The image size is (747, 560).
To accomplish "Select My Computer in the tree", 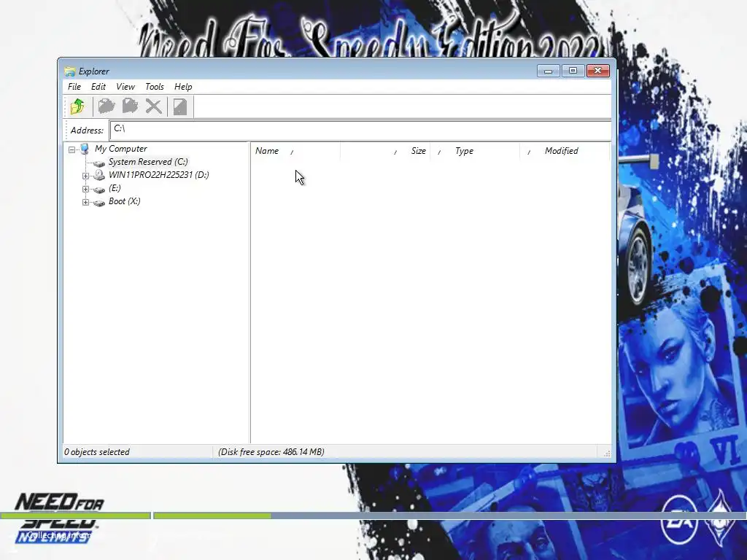I will tap(121, 149).
